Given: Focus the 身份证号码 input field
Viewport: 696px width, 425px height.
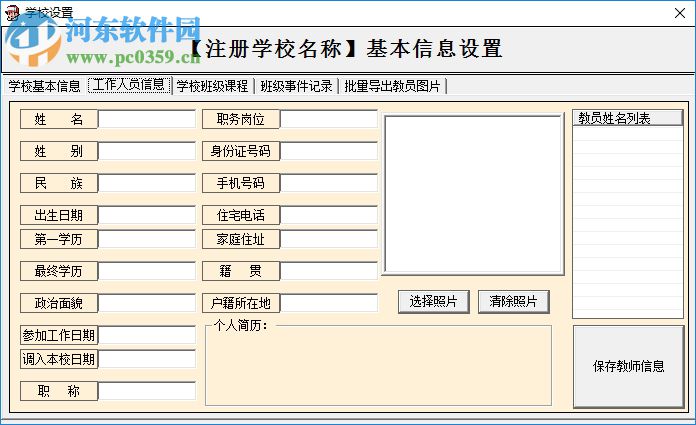Looking at the screenshot, I should pyautogui.click(x=329, y=151).
